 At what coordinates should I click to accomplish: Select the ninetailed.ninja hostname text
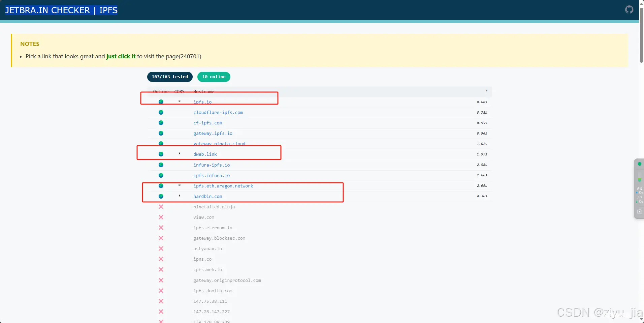[x=214, y=207]
